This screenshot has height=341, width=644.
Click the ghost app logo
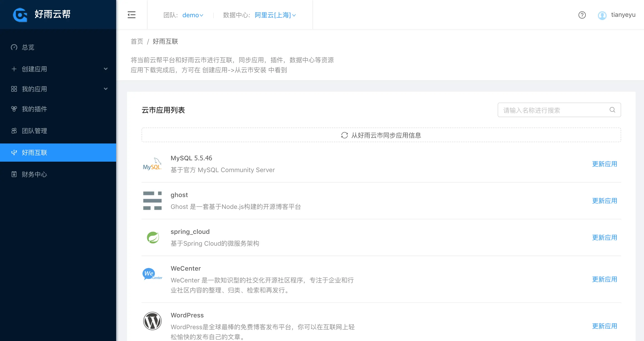[x=152, y=201]
